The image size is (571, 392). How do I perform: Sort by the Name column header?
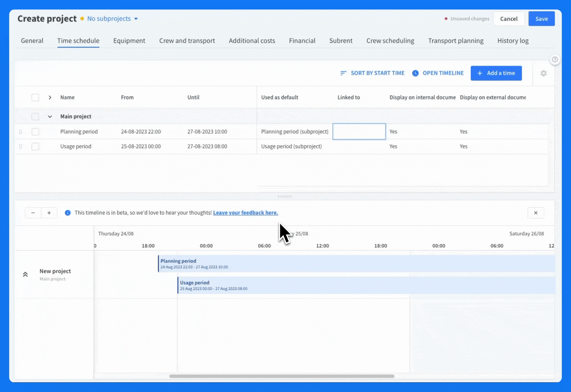tap(68, 97)
